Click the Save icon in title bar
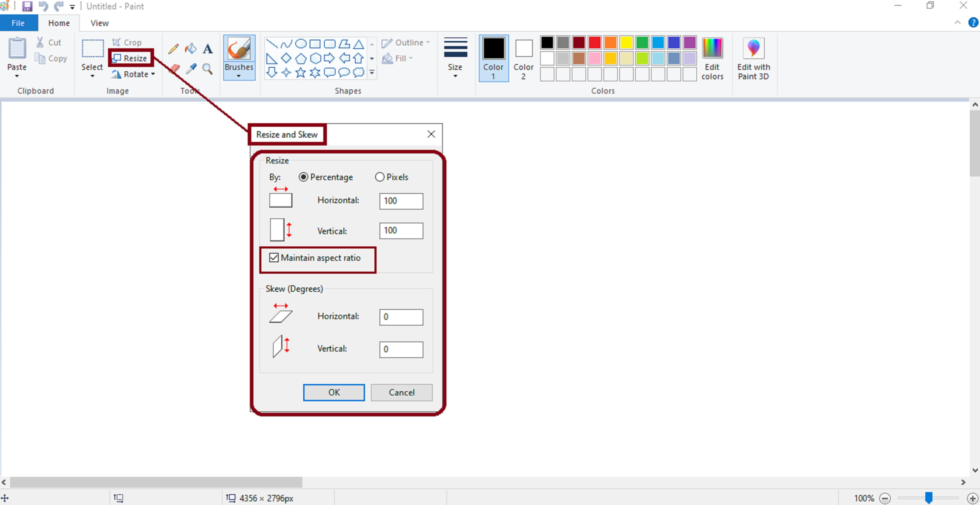Image resolution: width=980 pixels, height=505 pixels. (x=27, y=6)
